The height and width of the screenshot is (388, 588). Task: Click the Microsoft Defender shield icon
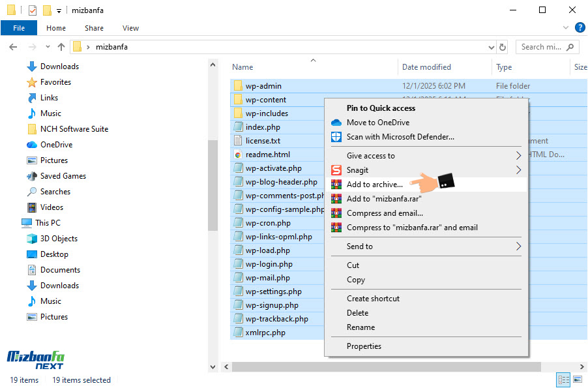(336, 137)
